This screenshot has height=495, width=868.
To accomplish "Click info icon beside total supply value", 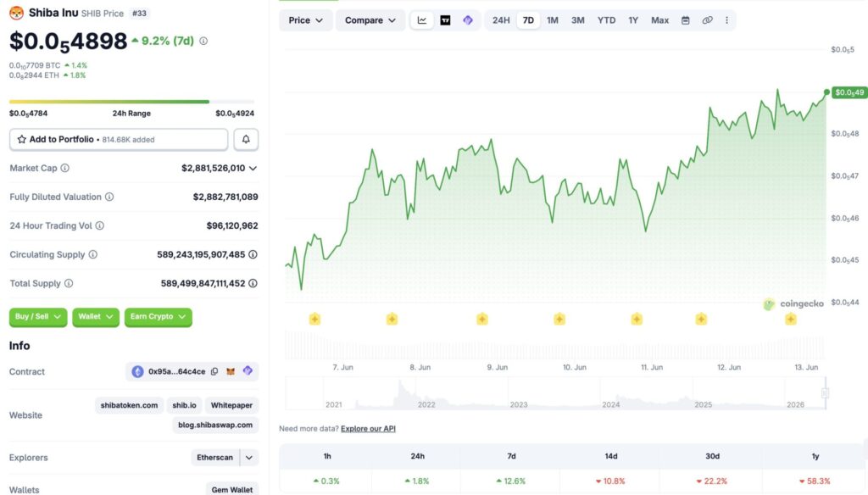I will tap(253, 283).
